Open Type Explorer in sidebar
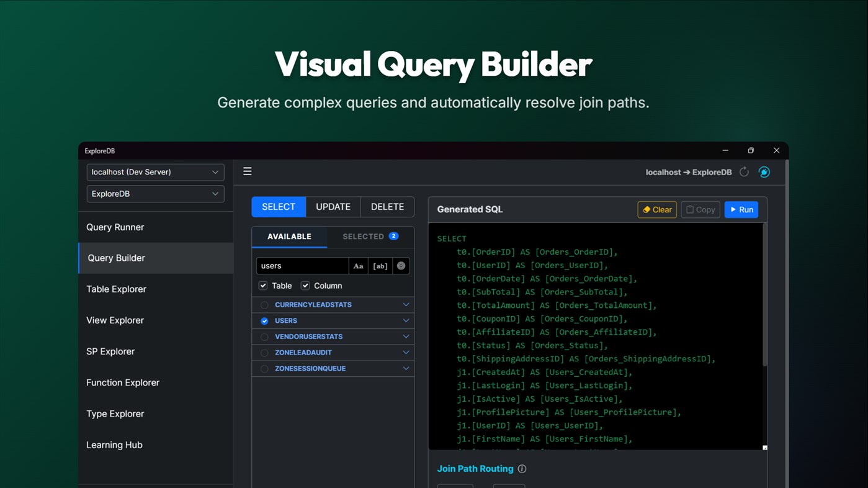 pyautogui.click(x=156, y=413)
